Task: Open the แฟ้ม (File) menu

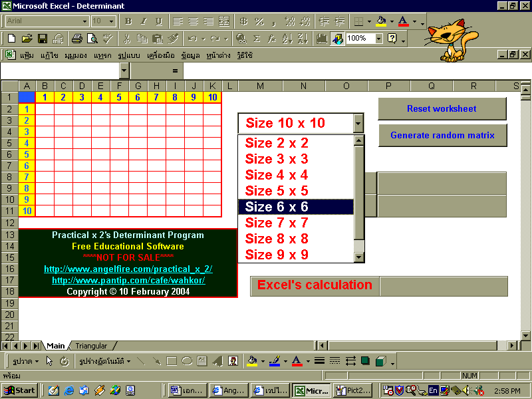Action: (x=27, y=55)
